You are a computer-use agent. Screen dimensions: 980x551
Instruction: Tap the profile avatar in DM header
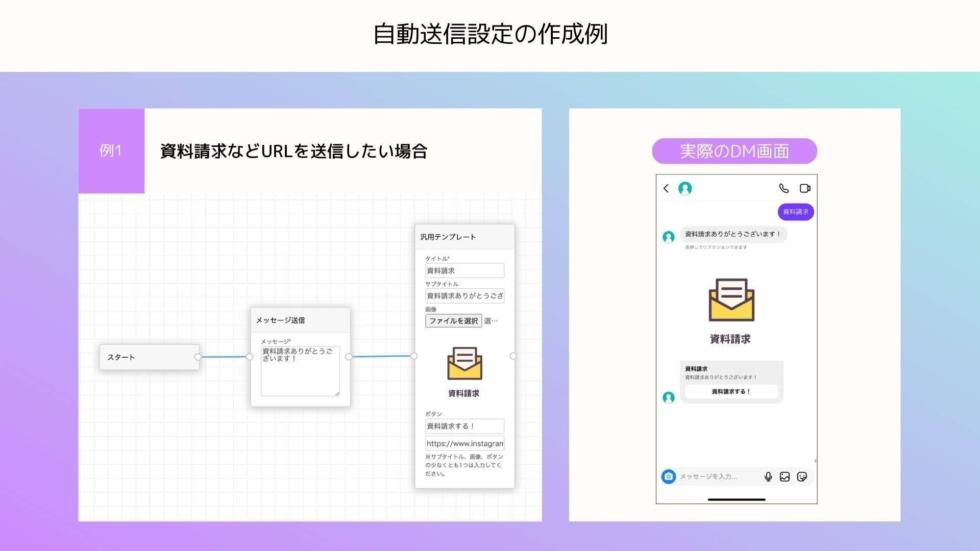(685, 188)
